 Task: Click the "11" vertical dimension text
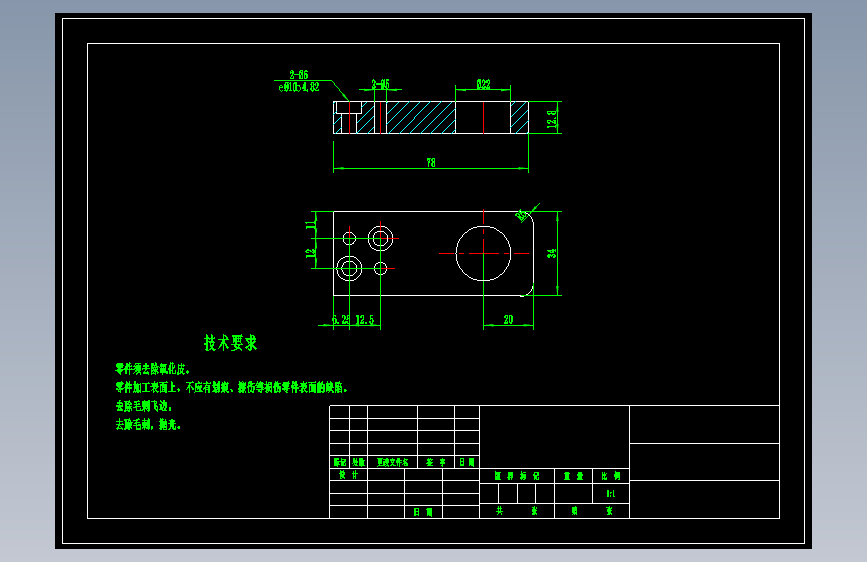tap(311, 225)
